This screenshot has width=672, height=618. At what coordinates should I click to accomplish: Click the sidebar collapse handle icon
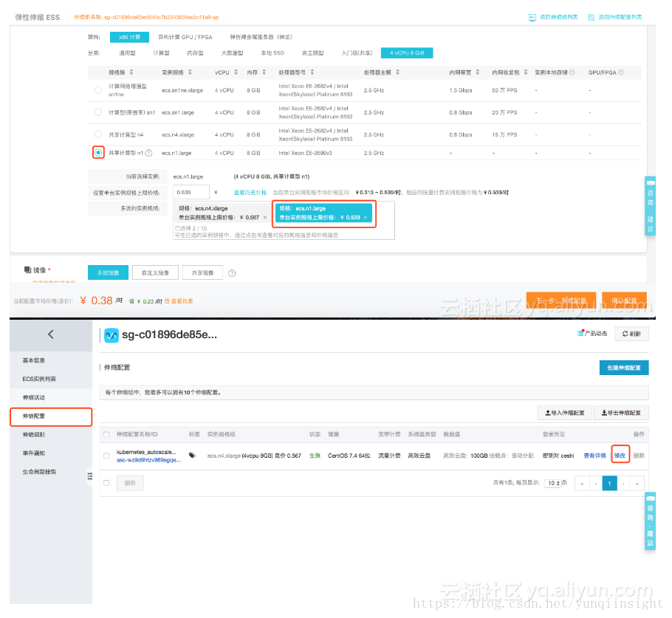(x=89, y=476)
